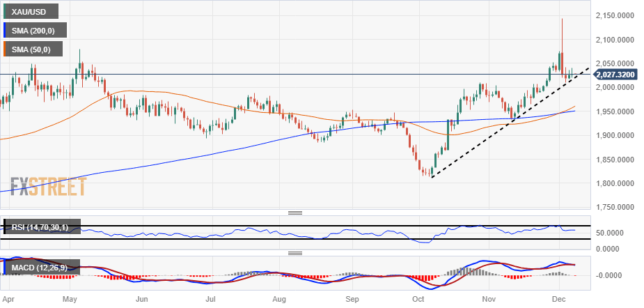Open the RSI (14,70,30,1) indicator label

point(42,226)
